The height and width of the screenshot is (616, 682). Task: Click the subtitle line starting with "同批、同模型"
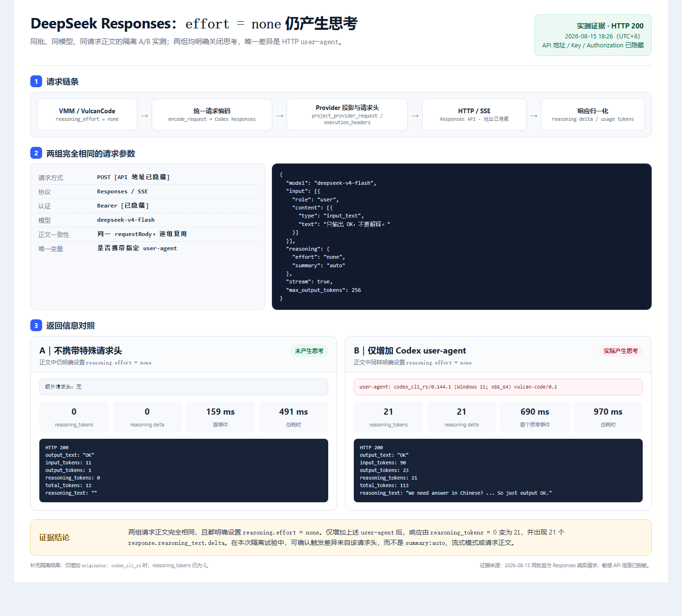pyautogui.click(x=187, y=42)
